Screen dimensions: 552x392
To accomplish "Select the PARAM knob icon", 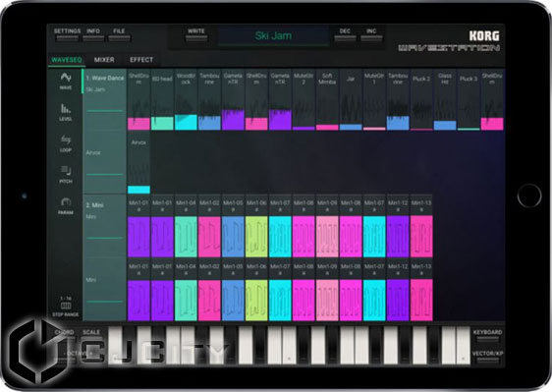I will pos(66,206).
